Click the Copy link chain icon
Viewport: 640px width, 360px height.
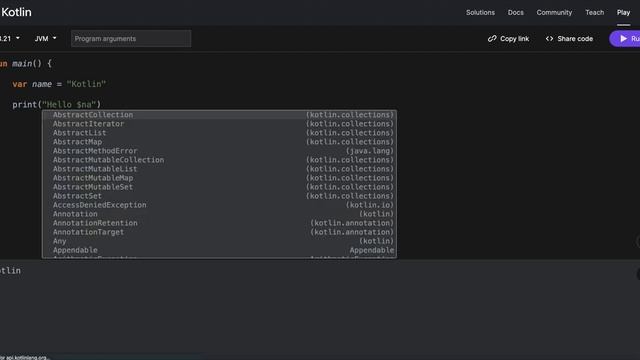[x=492, y=38]
